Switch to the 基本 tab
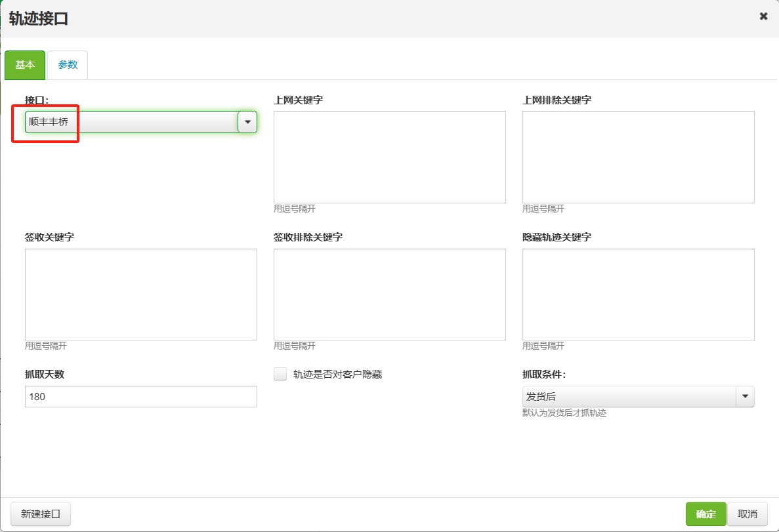The height and width of the screenshot is (532, 779). [x=25, y=65]
